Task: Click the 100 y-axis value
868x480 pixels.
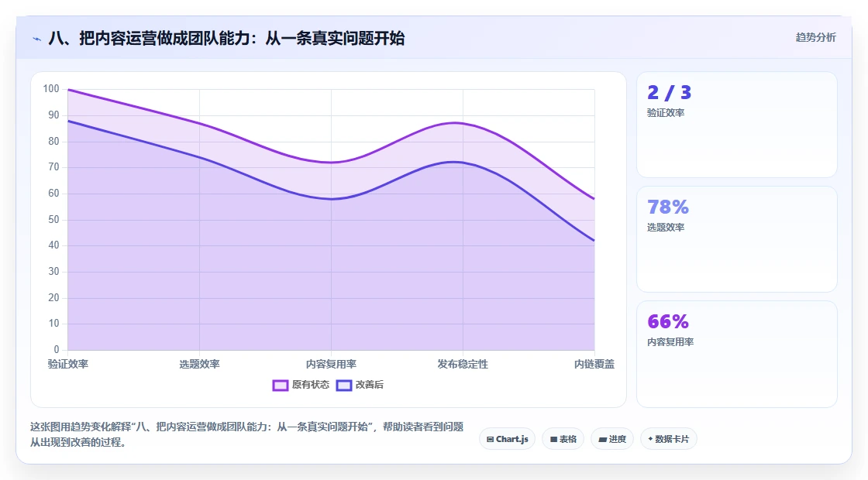Action: pos(51,88)
